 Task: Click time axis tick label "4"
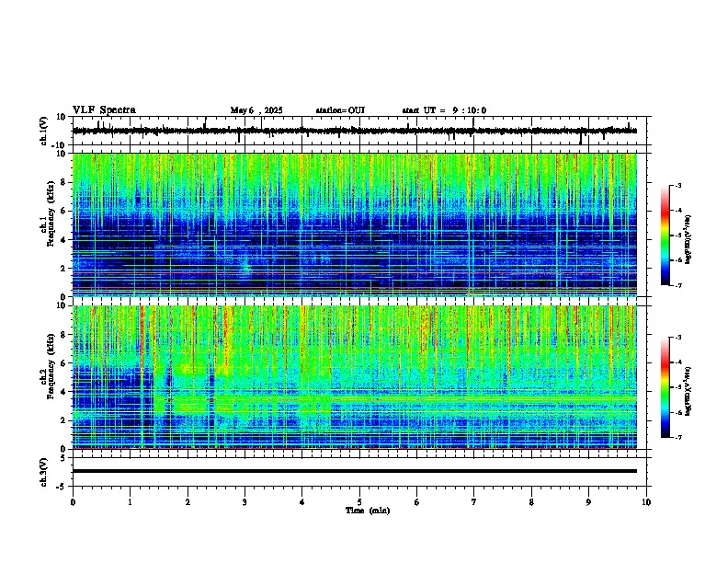click(302, 502)
